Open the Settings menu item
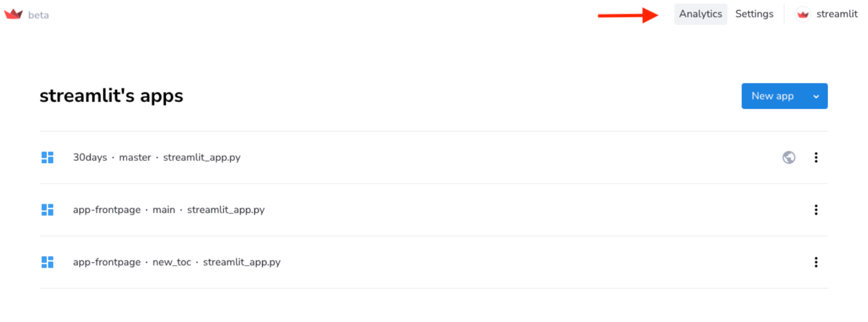This screenshot has height=322, width=868. pos(754,14)
